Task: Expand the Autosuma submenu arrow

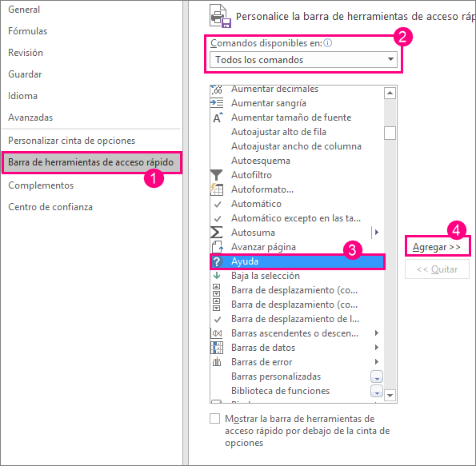Action: click(377, 233)
